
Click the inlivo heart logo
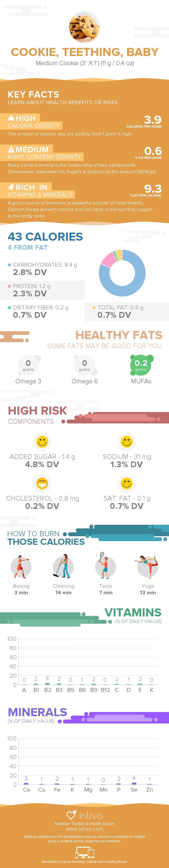click(71, 815)
